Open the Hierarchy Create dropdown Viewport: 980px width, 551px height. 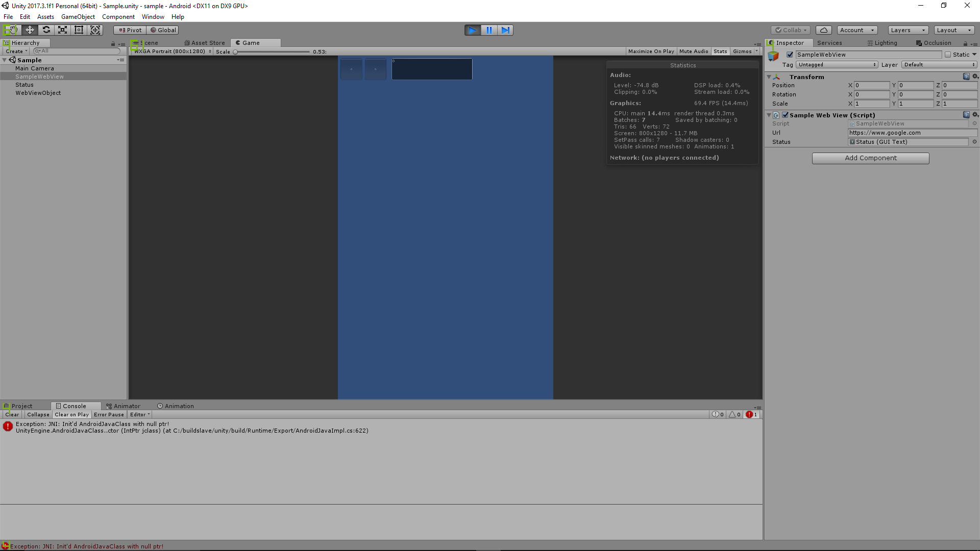pos(16,51)
